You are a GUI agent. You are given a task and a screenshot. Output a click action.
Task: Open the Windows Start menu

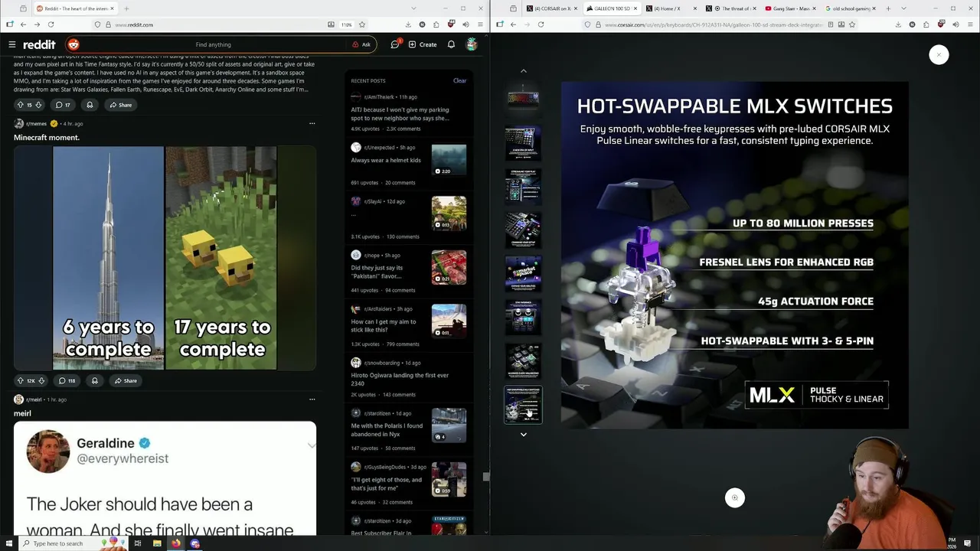11,543
